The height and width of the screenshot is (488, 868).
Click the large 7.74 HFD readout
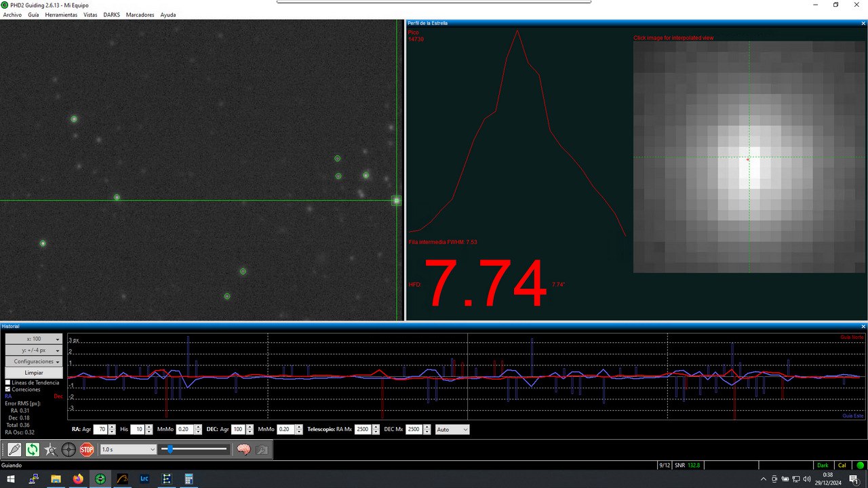486,285
